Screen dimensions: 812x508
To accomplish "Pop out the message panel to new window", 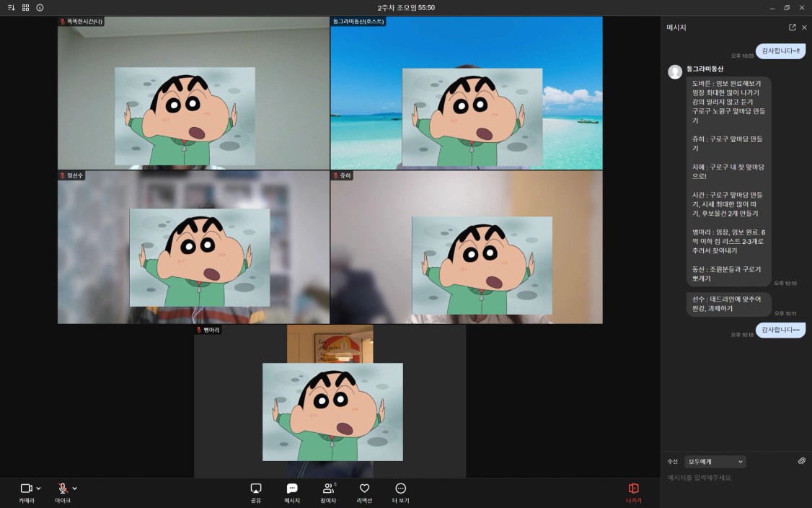I will tap(793, 27).
